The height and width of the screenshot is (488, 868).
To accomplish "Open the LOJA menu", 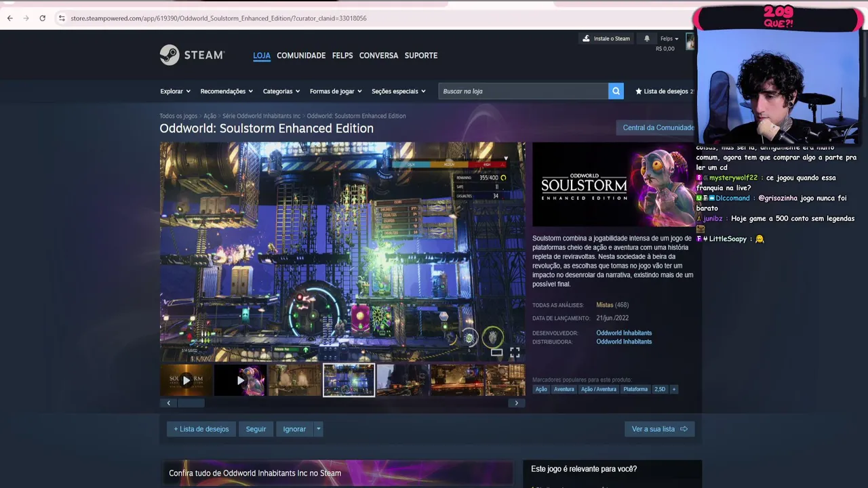I will (x=262, y=56).
